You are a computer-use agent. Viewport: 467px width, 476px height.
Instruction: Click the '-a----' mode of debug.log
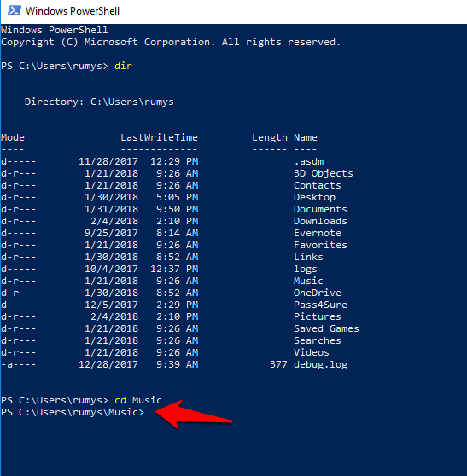pos(18,364)
